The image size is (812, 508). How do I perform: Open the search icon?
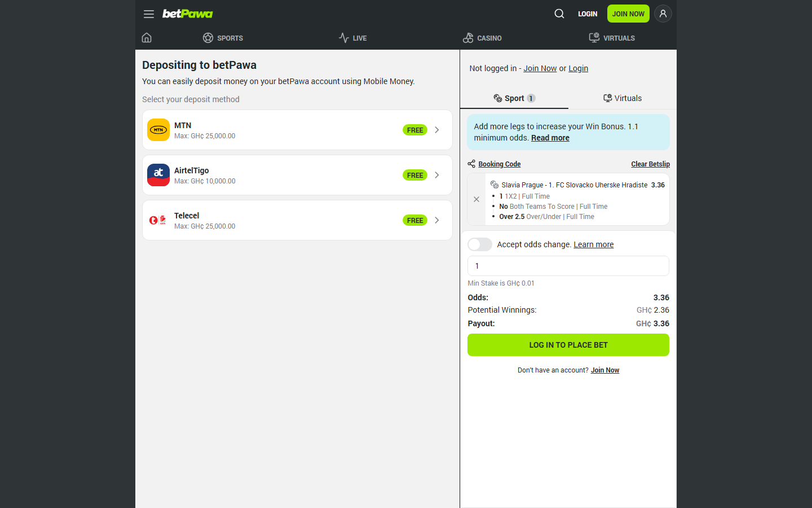(559, 14)
